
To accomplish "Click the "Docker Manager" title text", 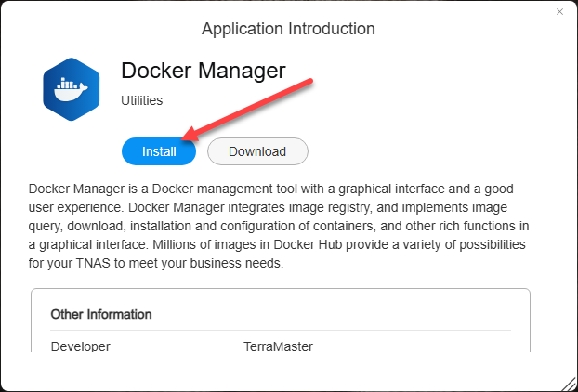I will coord(204,71).
